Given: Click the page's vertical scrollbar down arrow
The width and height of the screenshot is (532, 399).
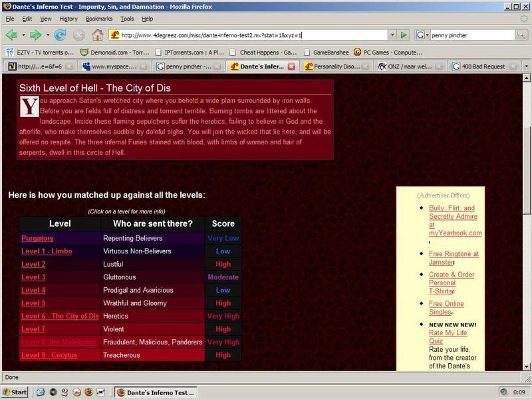Looking at the screenshot, I should tap(526, 368).
